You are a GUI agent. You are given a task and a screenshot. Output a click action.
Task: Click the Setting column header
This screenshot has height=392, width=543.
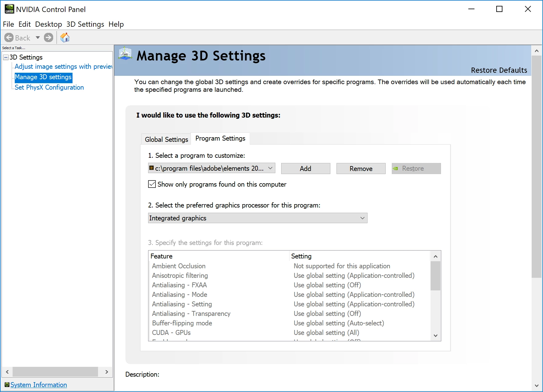(360, 256)
